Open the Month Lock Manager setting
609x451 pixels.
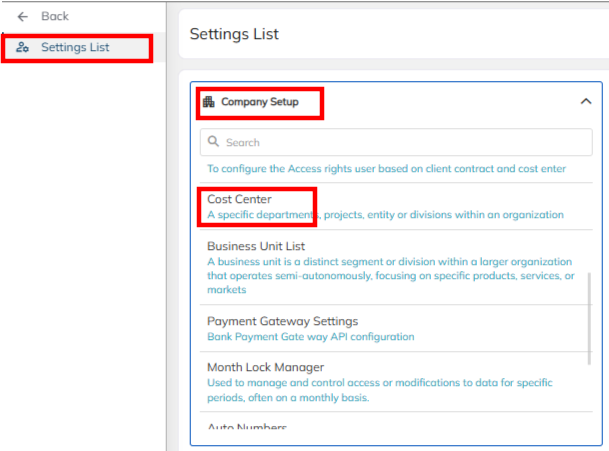pos(265,367)
